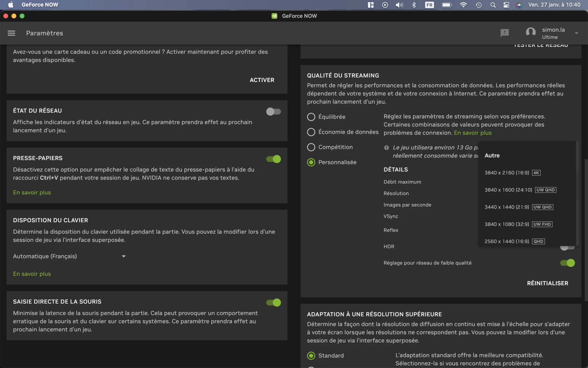Choose 3840 x 1600 (24:10) resolution
The image size is (588, 368).
pyautogui.click(x=527, y=190)
